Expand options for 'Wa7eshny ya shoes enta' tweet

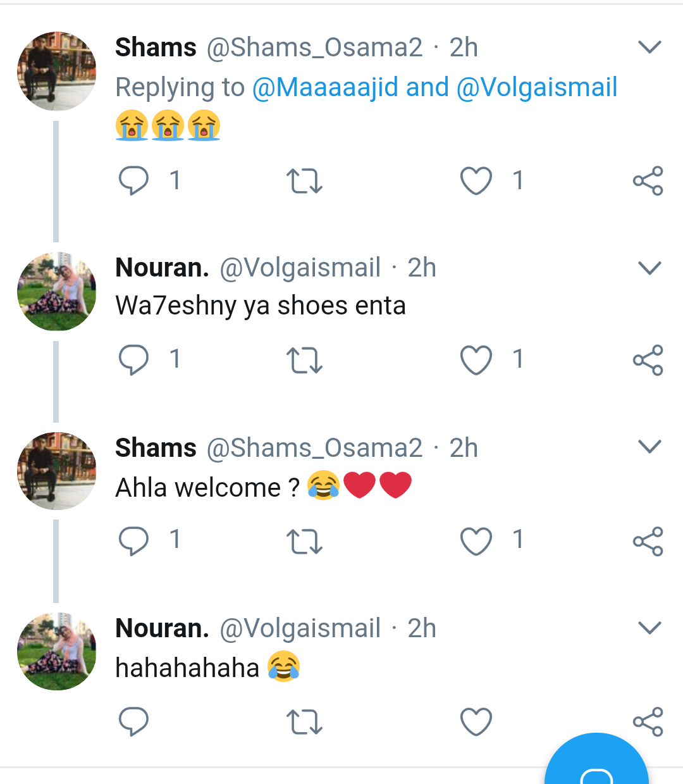pyautogui.click(x=649, y=268)
